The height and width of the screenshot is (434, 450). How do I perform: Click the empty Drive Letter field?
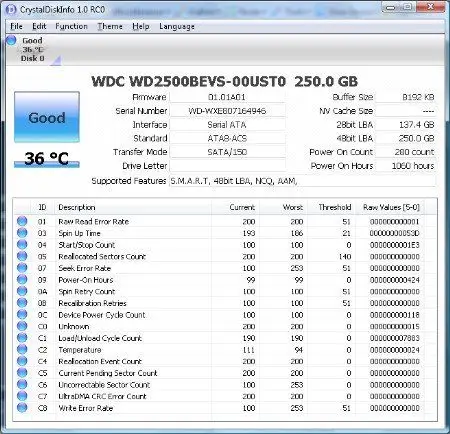coord(227,166)
